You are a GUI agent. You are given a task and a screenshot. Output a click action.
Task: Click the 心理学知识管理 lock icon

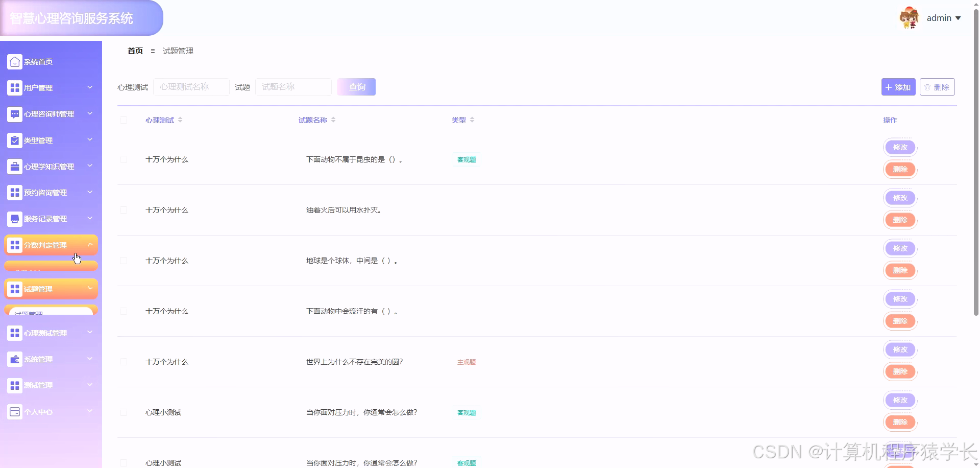(14, 166)
